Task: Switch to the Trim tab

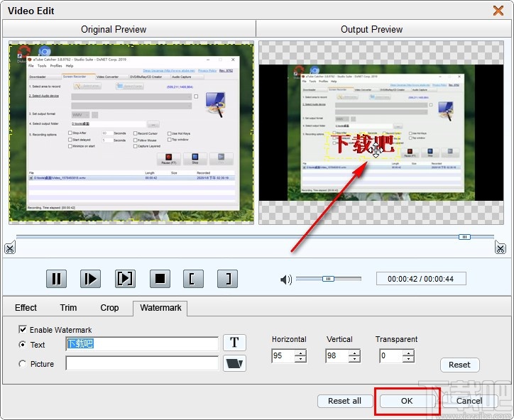Action: pos(68,308)
